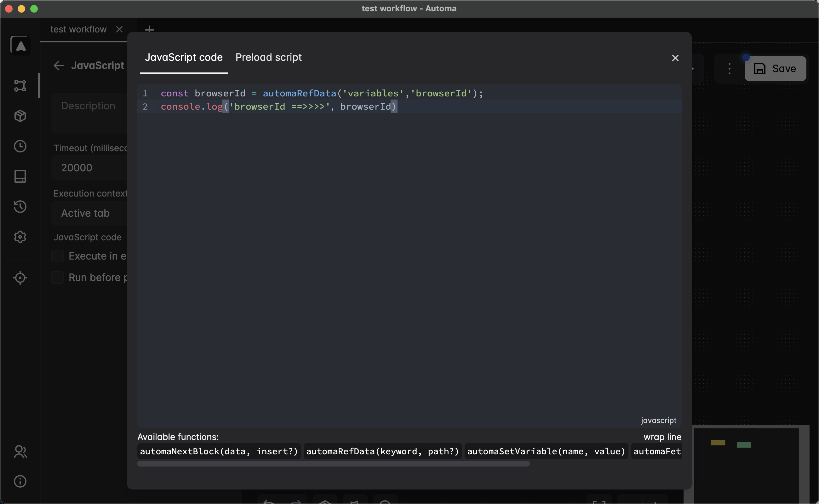Insert automaRefData(keyword, path?) function
The height and width of the screenshot is (504, 819).
pyautogui.click(x=383, y=451)
